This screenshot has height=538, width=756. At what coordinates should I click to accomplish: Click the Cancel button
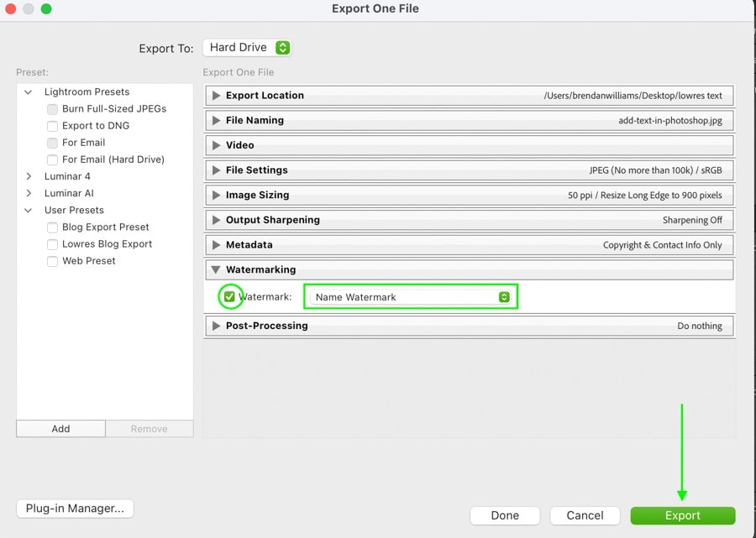[585, 515]
